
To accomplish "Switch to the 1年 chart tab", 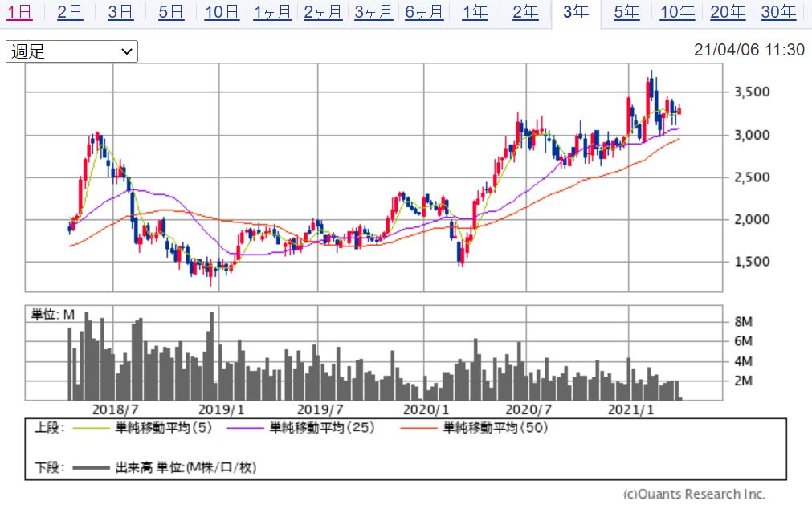I will point(475,12).
